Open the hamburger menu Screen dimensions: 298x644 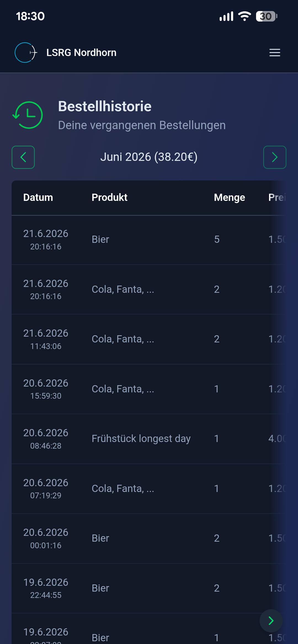275,52
